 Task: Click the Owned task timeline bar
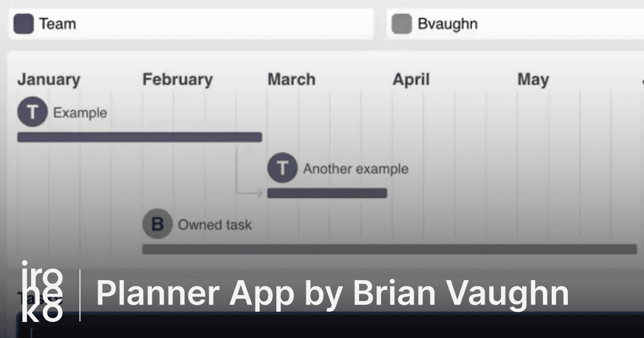point(389,249)
